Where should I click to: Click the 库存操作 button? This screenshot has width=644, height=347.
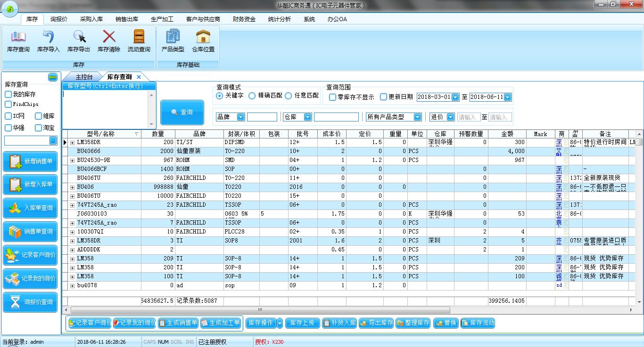(x=261, y=323)
